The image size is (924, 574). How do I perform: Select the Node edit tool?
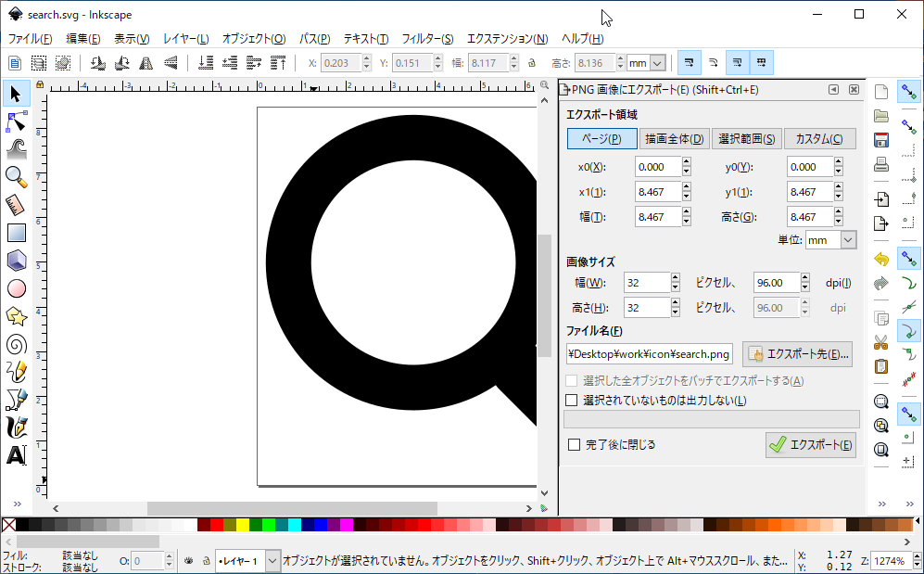pos(16,121)
